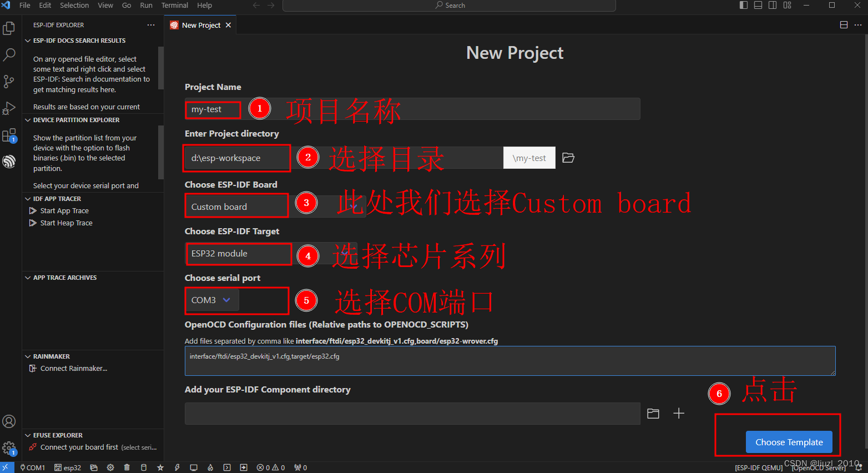Open the ESP-IDF terminal icon in status bar
This screenshot has width=868, height=473.
[227, 467]
